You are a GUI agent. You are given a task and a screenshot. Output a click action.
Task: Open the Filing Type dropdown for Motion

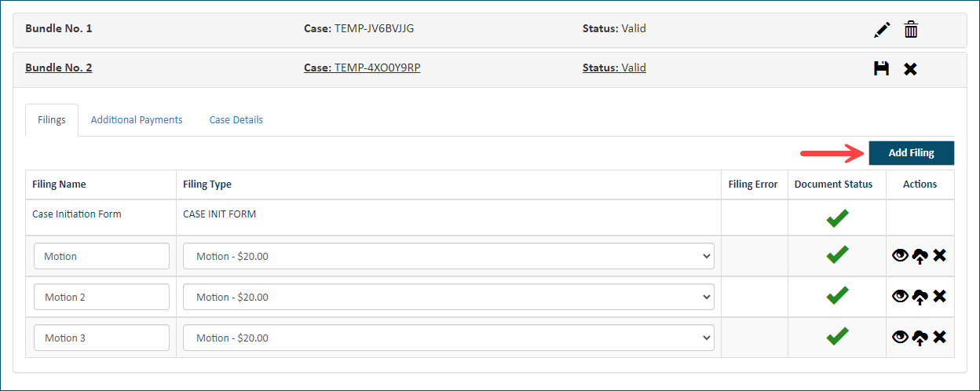click(448, 256)
